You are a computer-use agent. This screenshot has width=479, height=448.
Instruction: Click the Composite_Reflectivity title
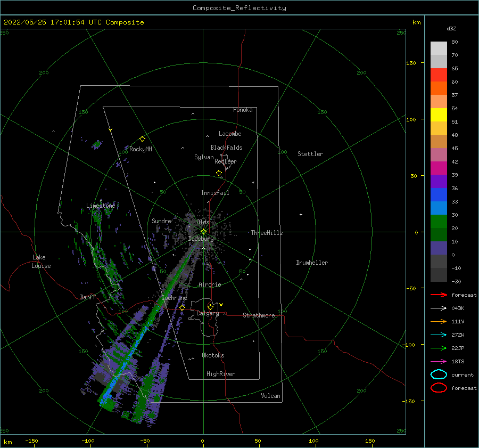pyautogui.click(x=240, y=8)
